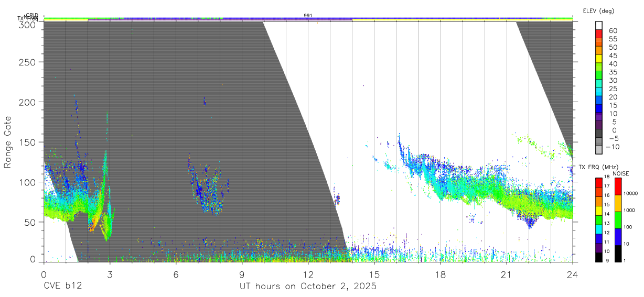The width and height of the screenshot is (644, 297).
Task: Click the '14' label on the TX FRQ legend
Action: (606, 214)
